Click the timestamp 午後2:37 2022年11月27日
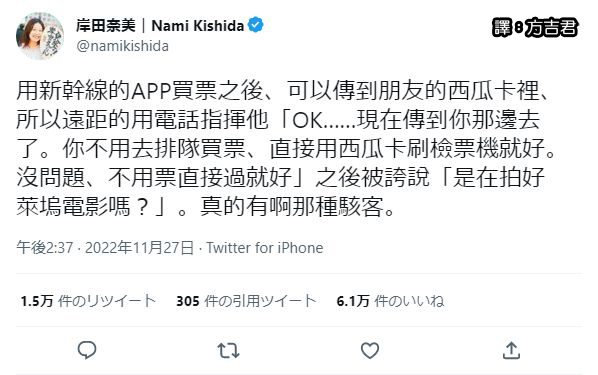This screenshot has width=598, height=375. [105, 248]
